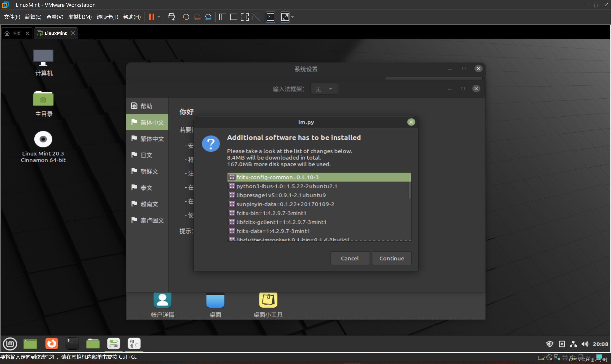The height and width of the screenshot is (364, 611).
Task: Click the network tray icon
Action: point(573,344)
